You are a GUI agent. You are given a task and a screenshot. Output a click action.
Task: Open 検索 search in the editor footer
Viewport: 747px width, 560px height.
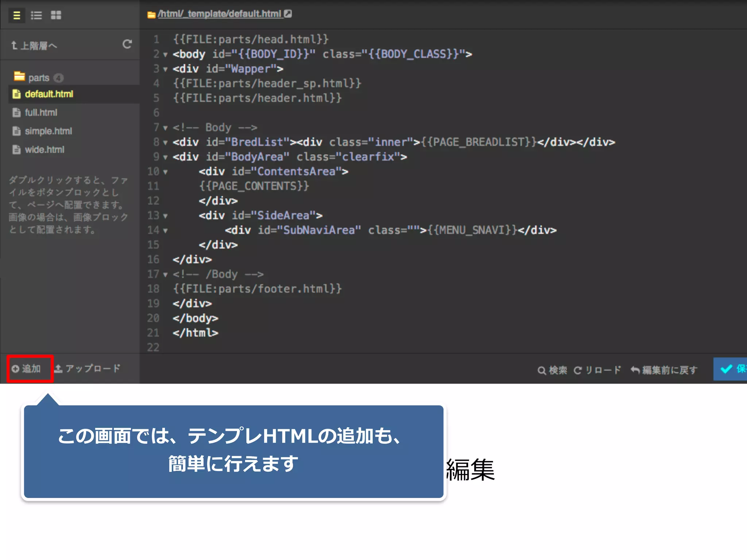point(552,370)
